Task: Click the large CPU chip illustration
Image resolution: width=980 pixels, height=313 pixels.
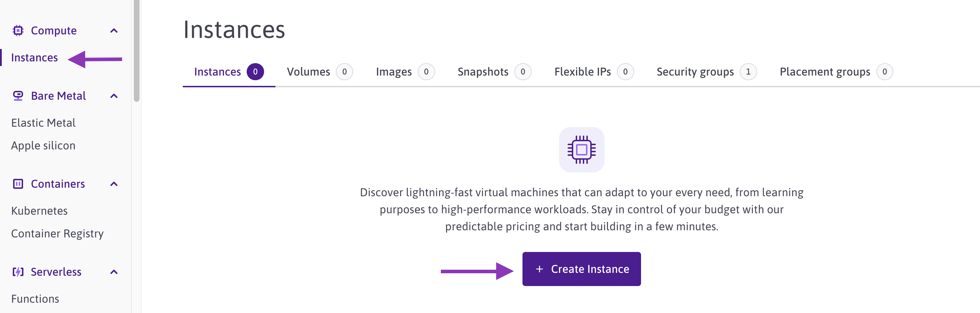Action: 581,150
